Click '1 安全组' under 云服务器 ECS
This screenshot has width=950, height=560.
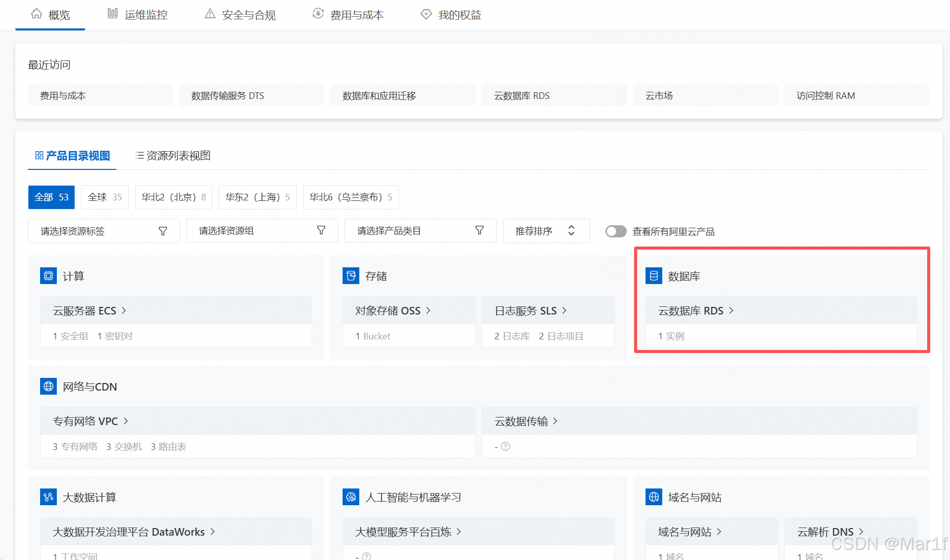point(71,336)
